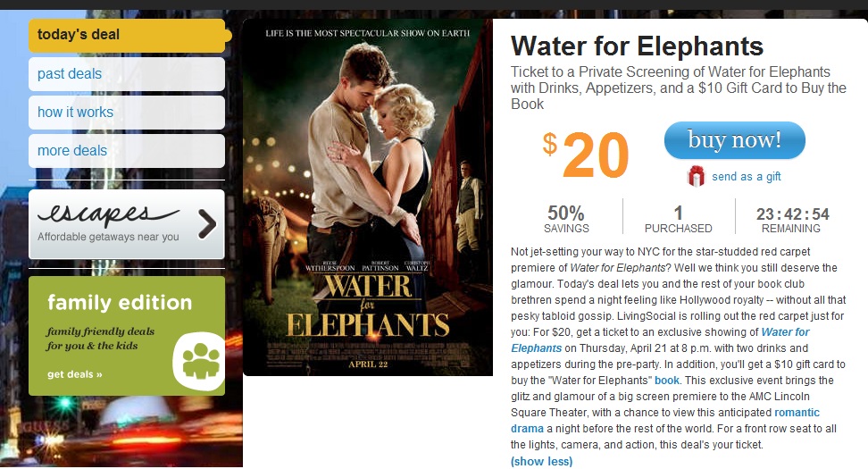Screen dimensions: 868x469
Task: Click the Water for Elephants deal title
Action: pyautogui.click(x=637, y=46)
